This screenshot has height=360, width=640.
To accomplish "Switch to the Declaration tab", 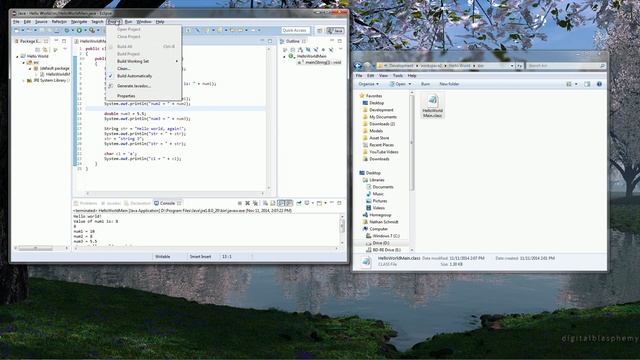I will tap(138, 203).
